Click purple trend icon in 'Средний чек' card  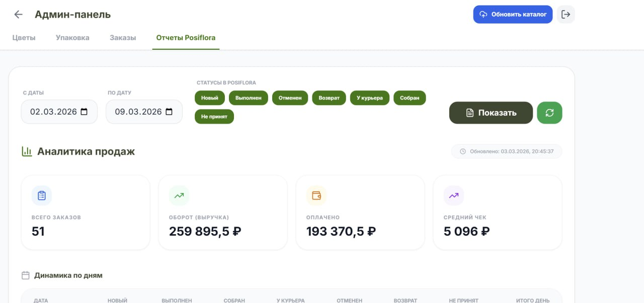(x=454, y=195)
